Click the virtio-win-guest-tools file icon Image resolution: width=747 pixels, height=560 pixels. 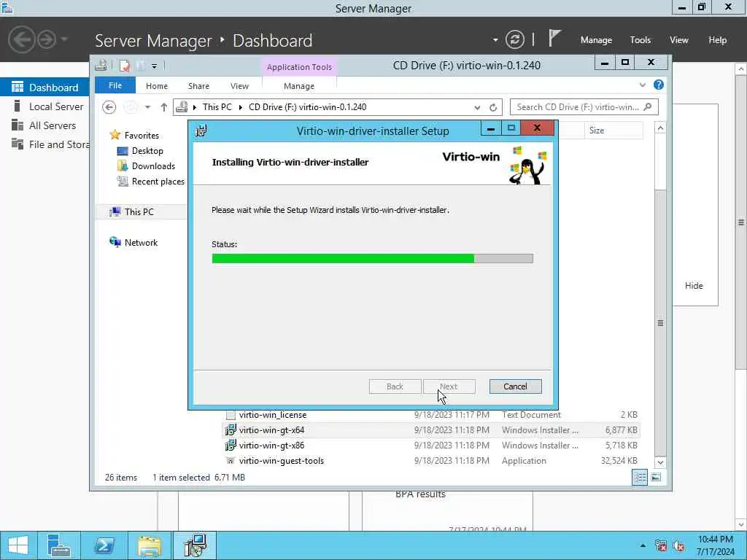(231, 461)
